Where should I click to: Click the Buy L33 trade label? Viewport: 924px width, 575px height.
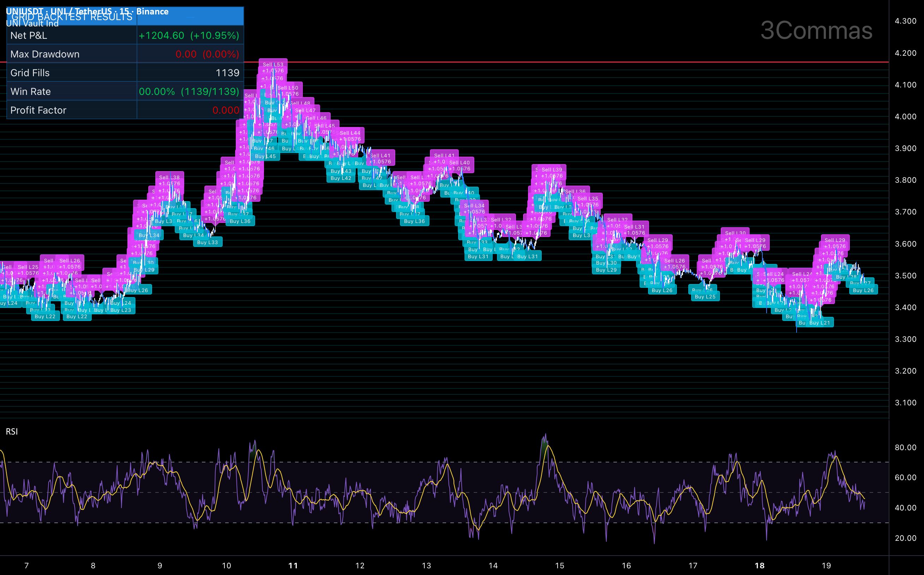tap(208, 242)
